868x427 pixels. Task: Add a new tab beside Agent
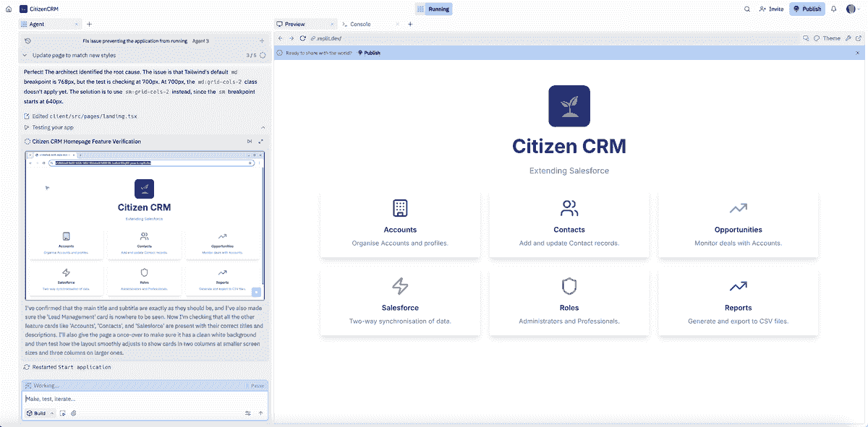click(x=89, y=24)
